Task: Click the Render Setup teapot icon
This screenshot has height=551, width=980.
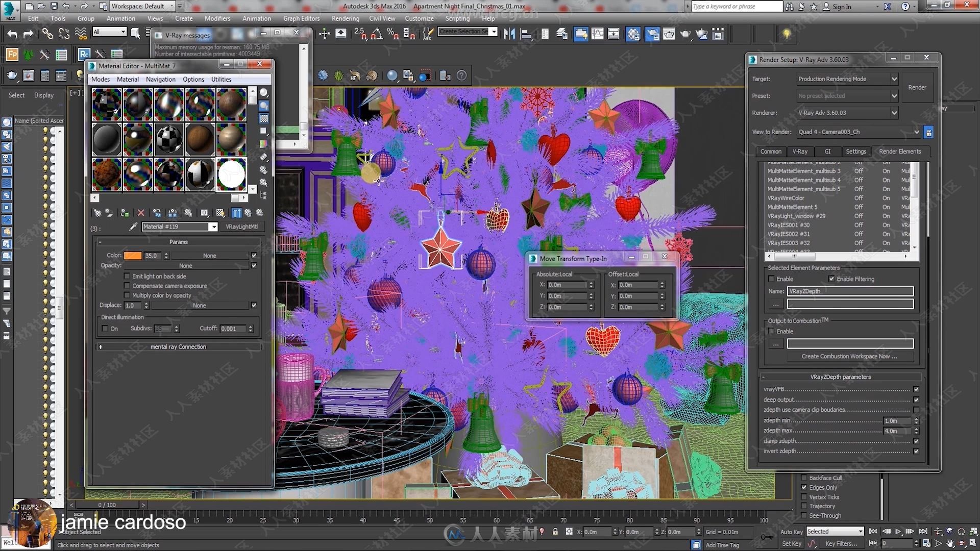Action: tap(652, 34)
